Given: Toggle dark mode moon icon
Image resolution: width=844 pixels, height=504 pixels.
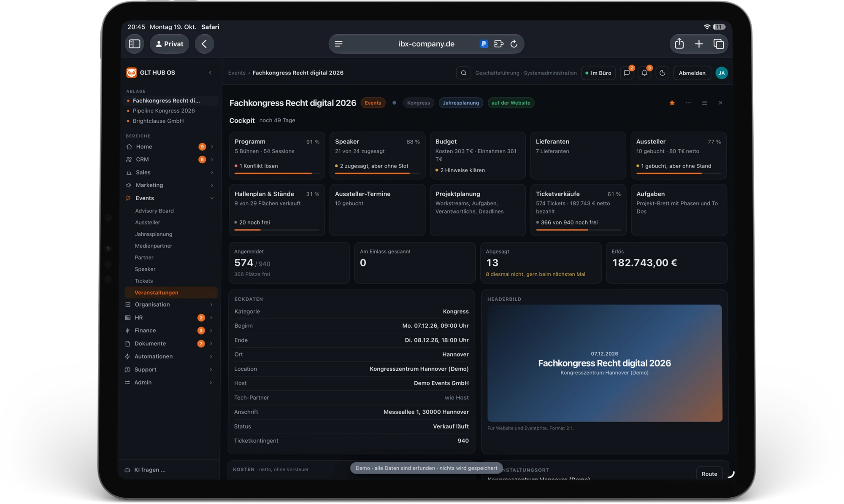Looking at the screenshot, I should [662, 73].
